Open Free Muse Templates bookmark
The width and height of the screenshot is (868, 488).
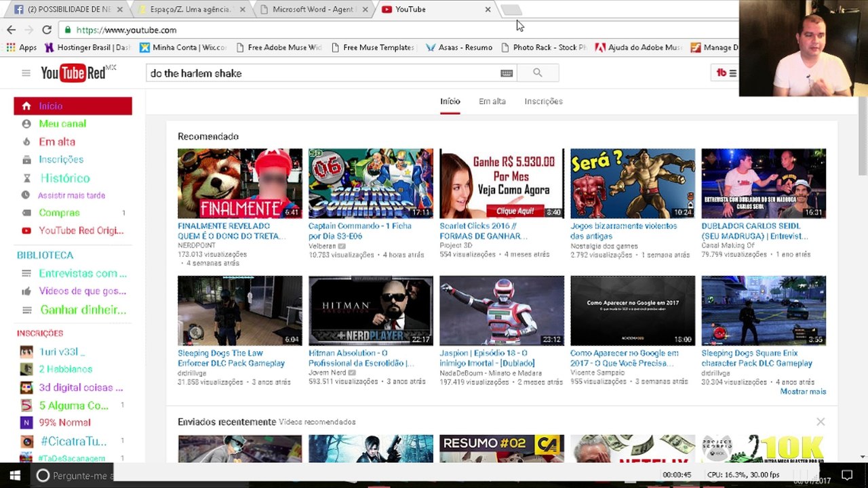coord(373,47)
